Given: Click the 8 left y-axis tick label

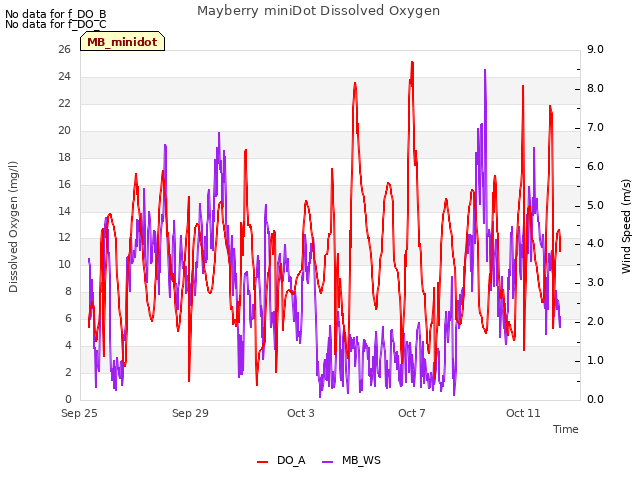Looking at the screenshot, I should (68, 291).
